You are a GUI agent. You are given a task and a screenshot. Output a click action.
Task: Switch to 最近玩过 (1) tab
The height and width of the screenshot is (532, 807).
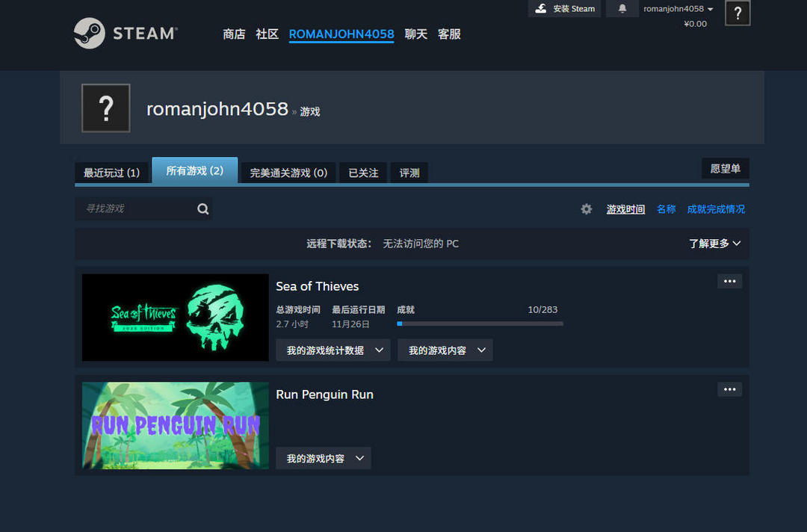point(111,173)
